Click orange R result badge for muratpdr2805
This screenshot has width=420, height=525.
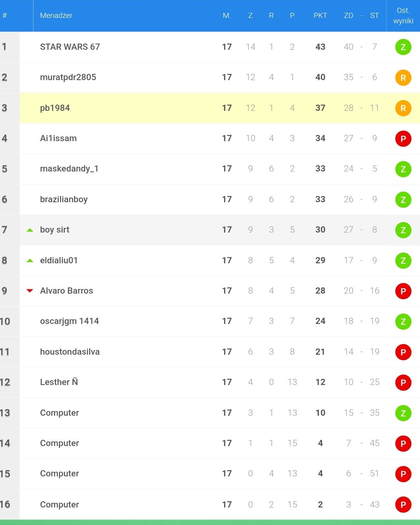(x=403, y=77)
